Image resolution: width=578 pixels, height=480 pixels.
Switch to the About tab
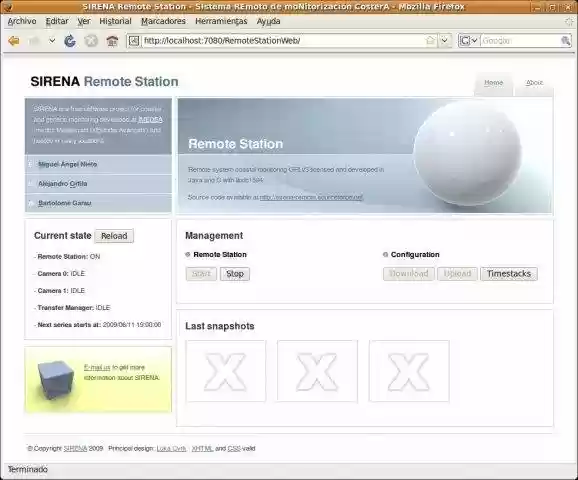coord(534,83)
